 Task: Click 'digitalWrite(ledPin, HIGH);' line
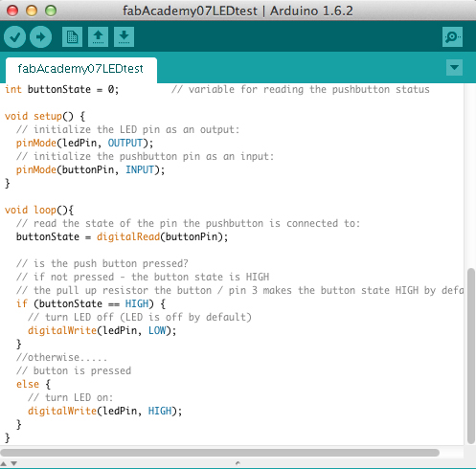(104, 411)
